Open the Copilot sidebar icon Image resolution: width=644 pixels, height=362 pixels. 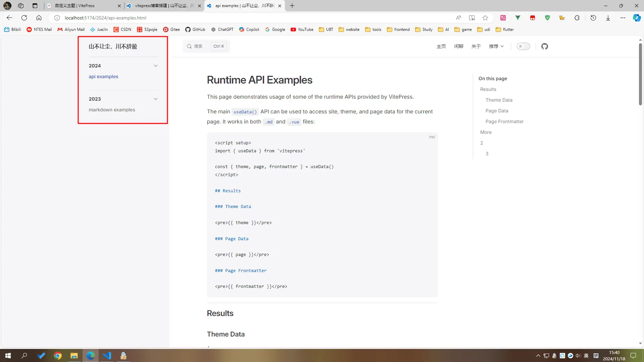pos(636,18)
